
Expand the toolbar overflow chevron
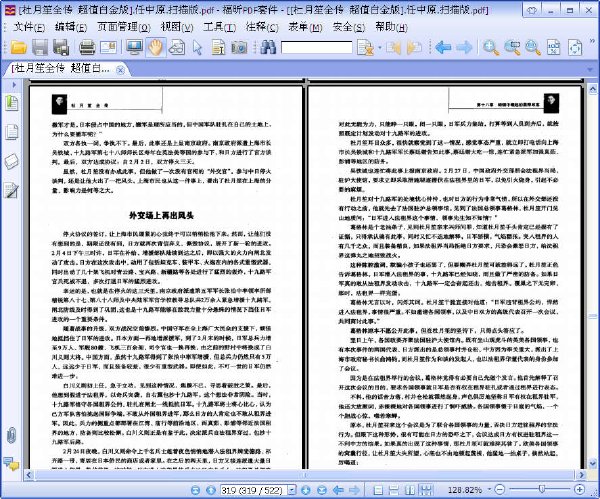click(x=593, y=41)
